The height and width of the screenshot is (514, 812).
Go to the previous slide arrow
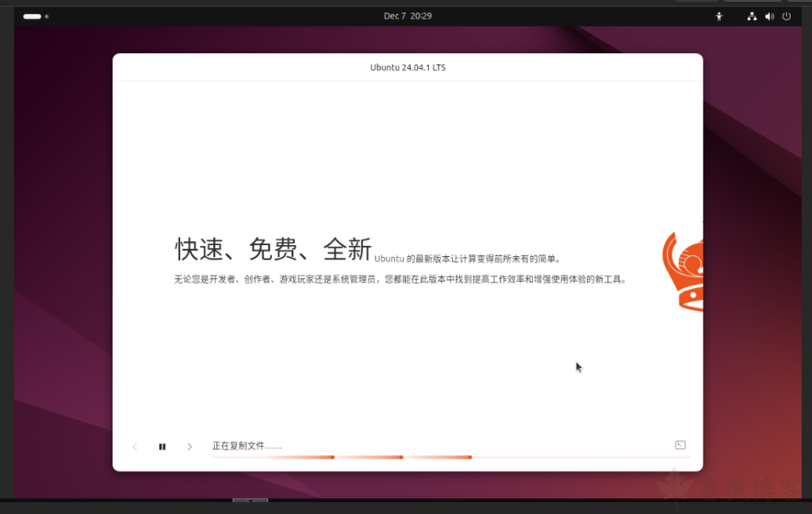tap(135, 447)
